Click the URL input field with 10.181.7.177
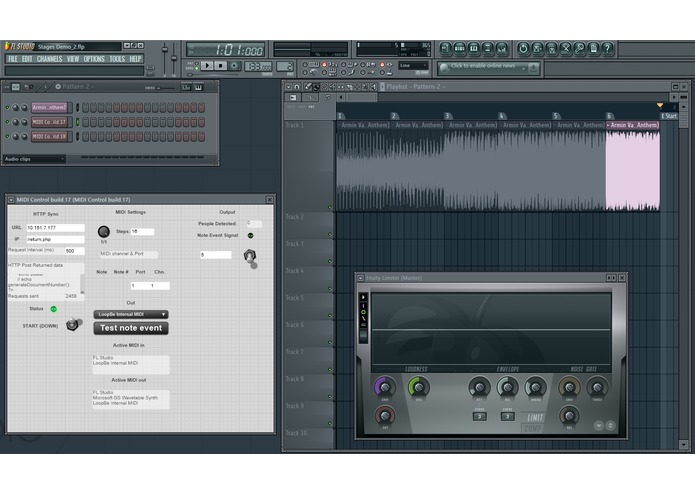This screenshot has width=695, height=494. tap(55, 228)
